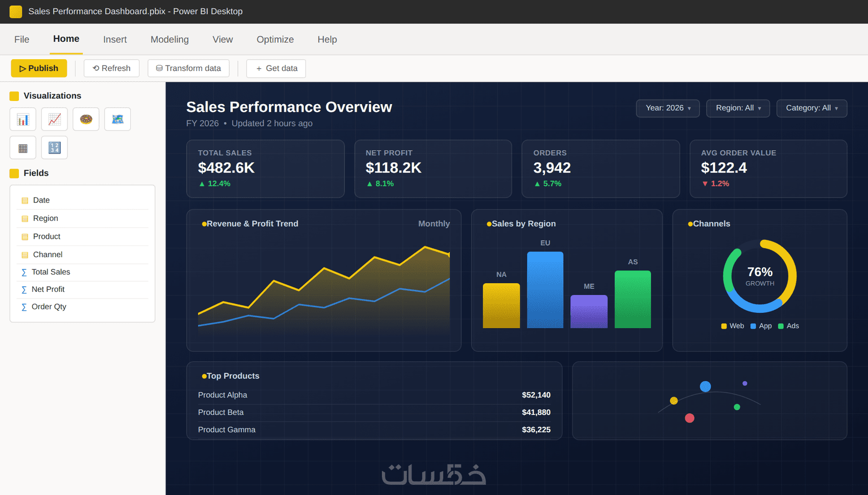This screenshot has width=868, height=495.
Task: Open the Year: 2026 filter dropdown
Action: [x=668, y=108]
